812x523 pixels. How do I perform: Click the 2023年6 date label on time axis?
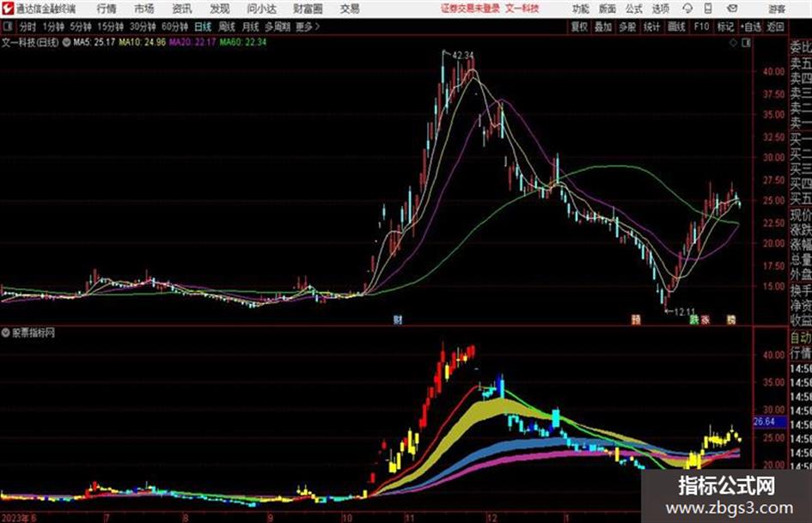pyautogui.click(x=19, y=517)
